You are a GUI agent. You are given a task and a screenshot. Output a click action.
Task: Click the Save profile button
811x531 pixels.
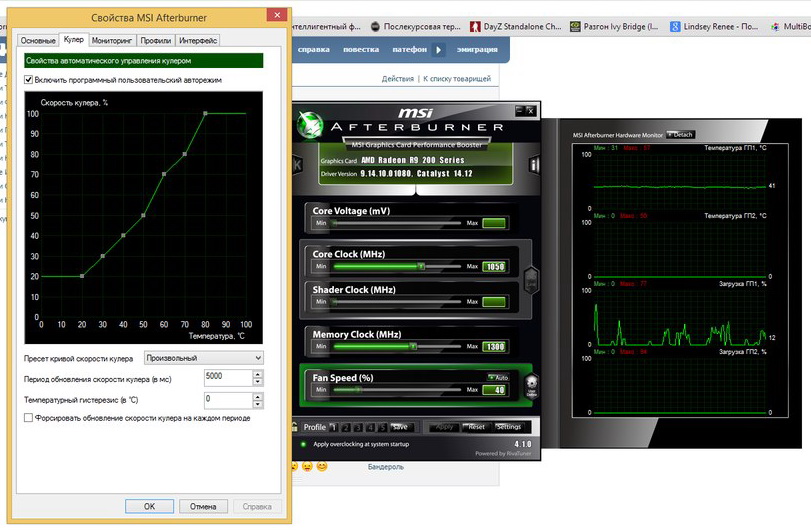pos(400,427)
